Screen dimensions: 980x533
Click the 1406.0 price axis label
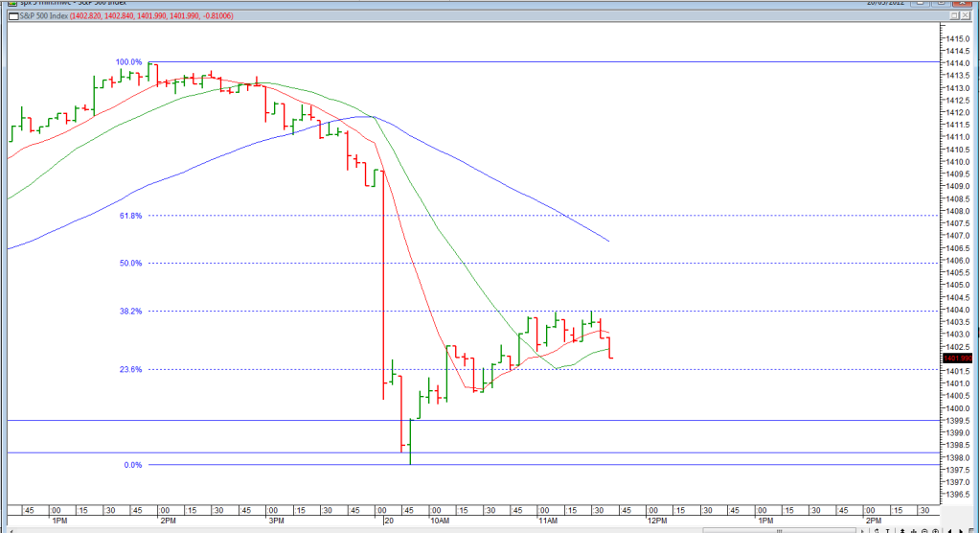click(958, 260)
